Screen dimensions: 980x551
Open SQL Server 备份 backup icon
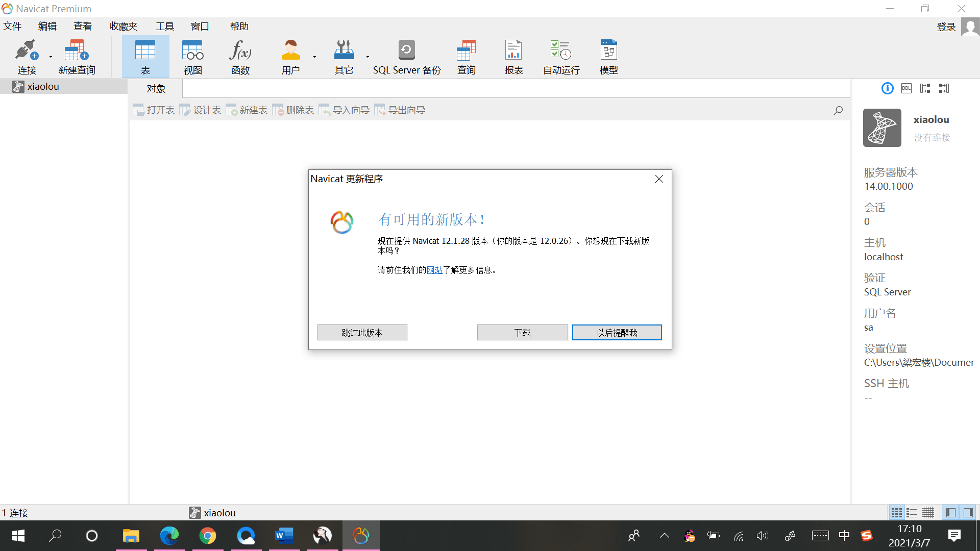[x=407, y=57]
